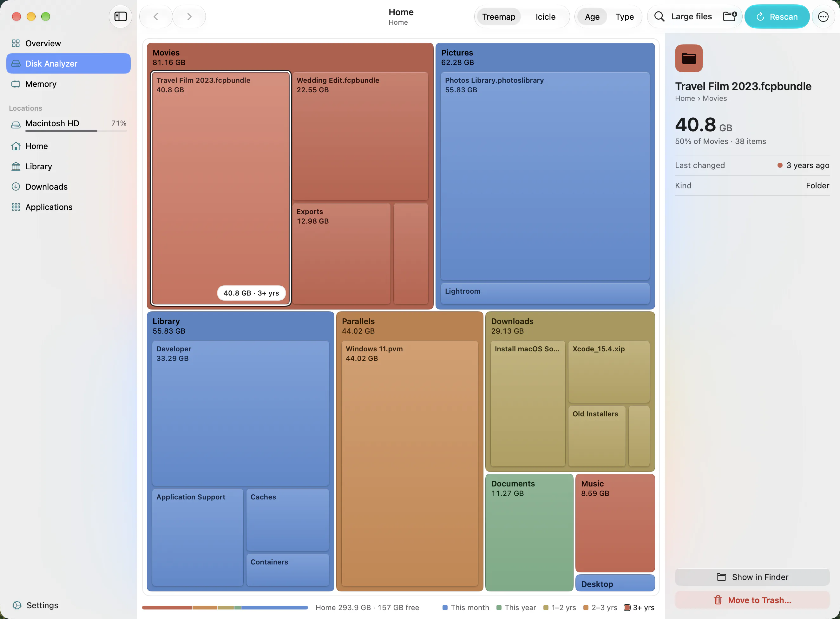
Task: Open Applications location in sidebar
Action: click(69, 207)
